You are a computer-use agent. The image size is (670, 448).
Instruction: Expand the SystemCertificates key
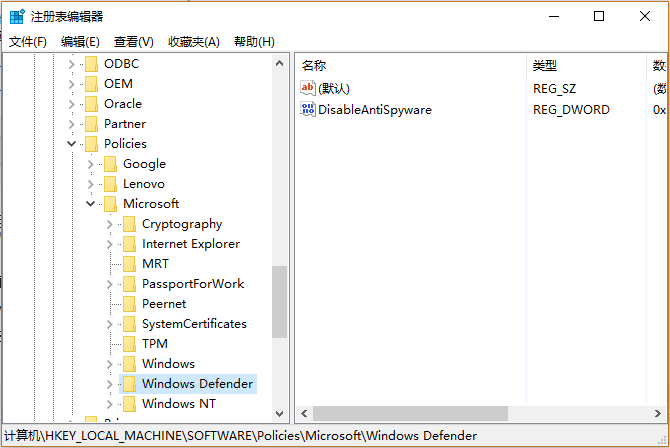pyautogui.click(x=110, y=324)
